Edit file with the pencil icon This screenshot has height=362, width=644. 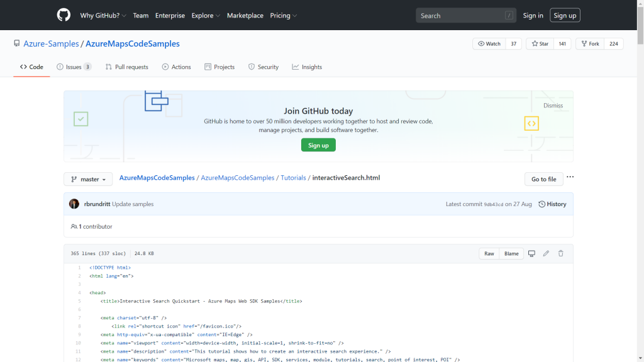546,254
